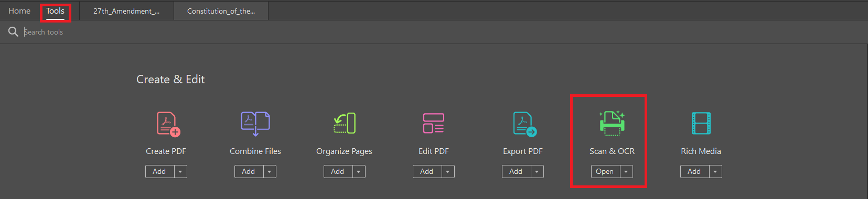
Task: Click the Rich Media label
Action: tap(701, 151)
